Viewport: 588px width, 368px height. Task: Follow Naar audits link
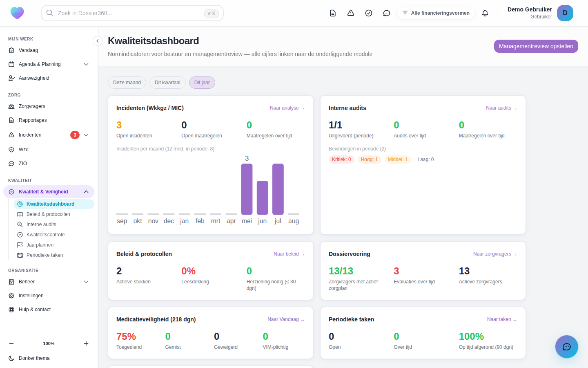[501, 108]
